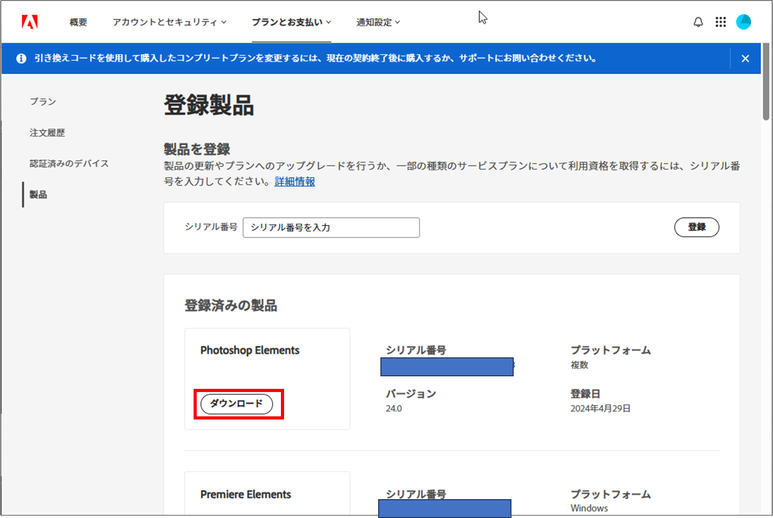773x518 pixels.
Task: Select プラン in the sidebar
Action: 43,102
